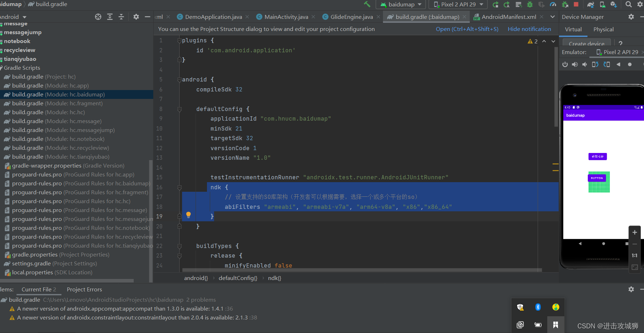This screenshot has height=333, width=644.
Task: Click emulator volume up icon
Action: 575,64
